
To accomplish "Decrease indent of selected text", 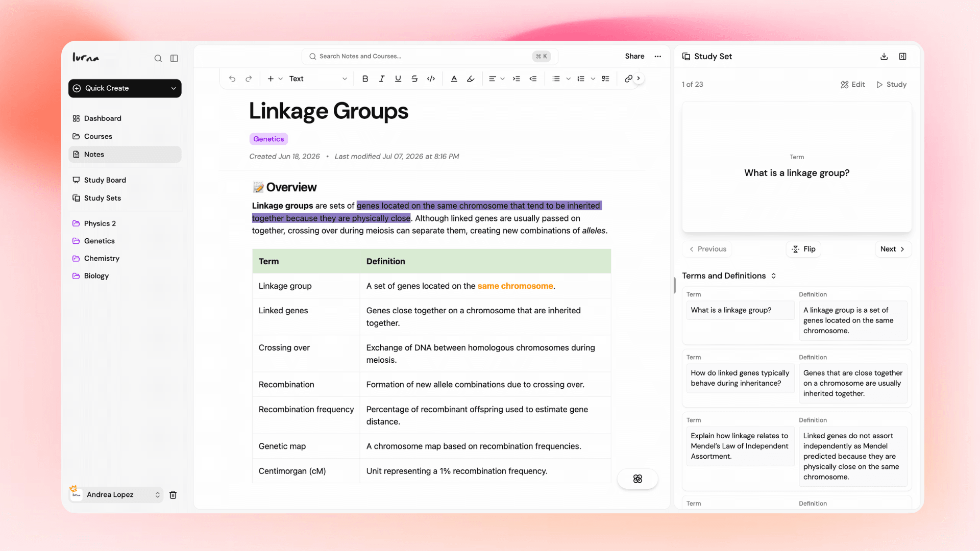I will click(533, 79).
